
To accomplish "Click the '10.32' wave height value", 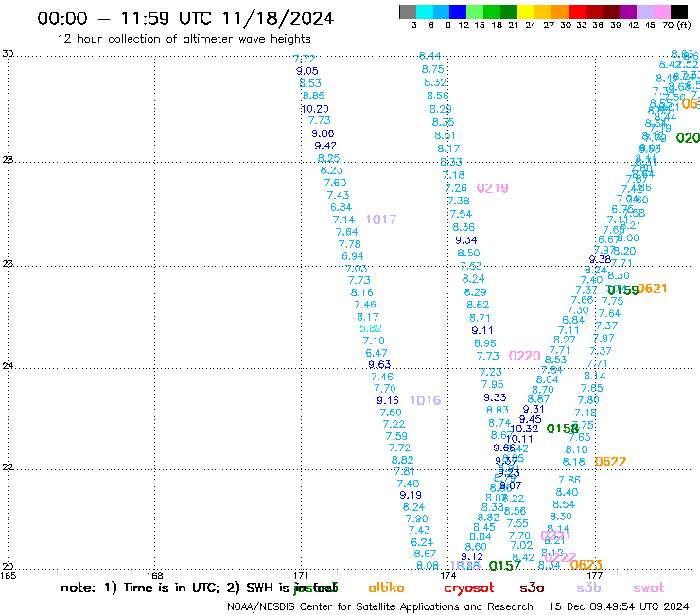I will click(524, 429).
